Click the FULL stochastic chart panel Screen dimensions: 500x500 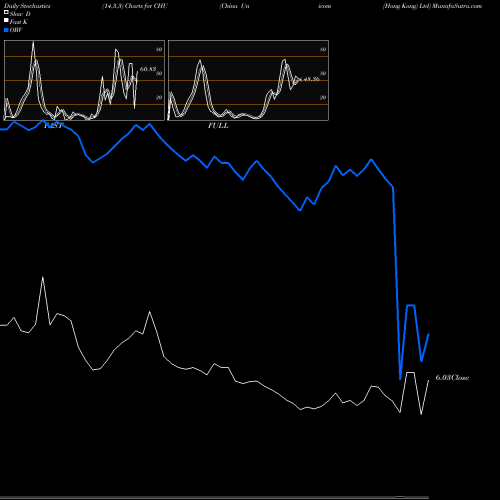(x=248, y=80)
